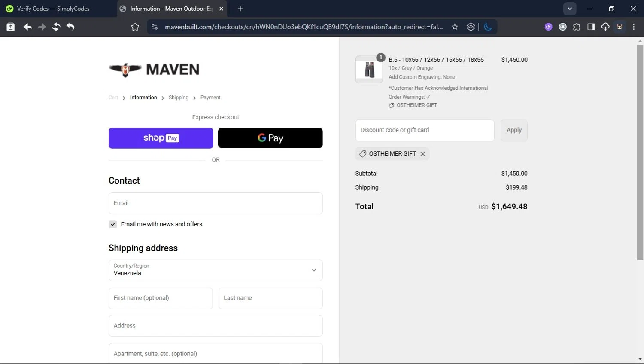Click the Shipping breadcrumb step
Viewport: 644px width, 364px height.
[x=179, y=98]
